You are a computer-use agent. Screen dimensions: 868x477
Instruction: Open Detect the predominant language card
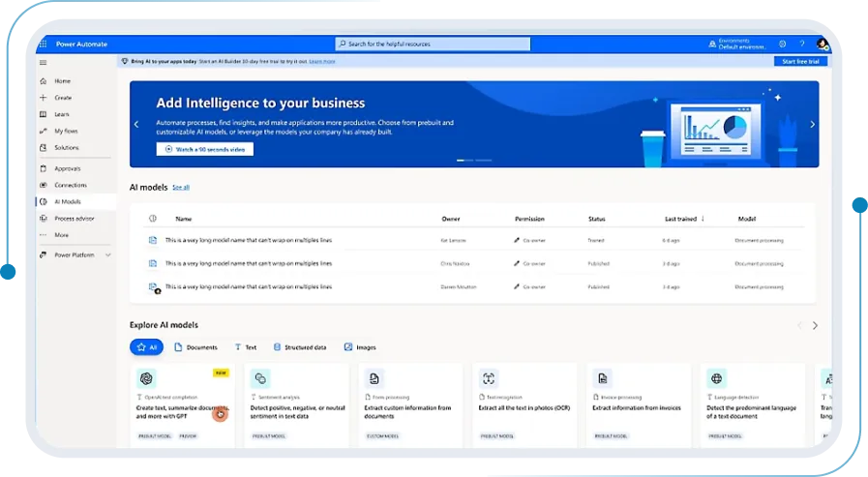753,405
